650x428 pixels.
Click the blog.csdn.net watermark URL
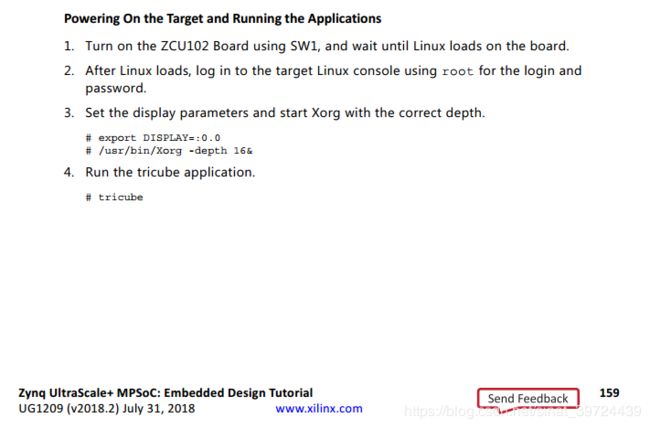click(x=522, y=411)
